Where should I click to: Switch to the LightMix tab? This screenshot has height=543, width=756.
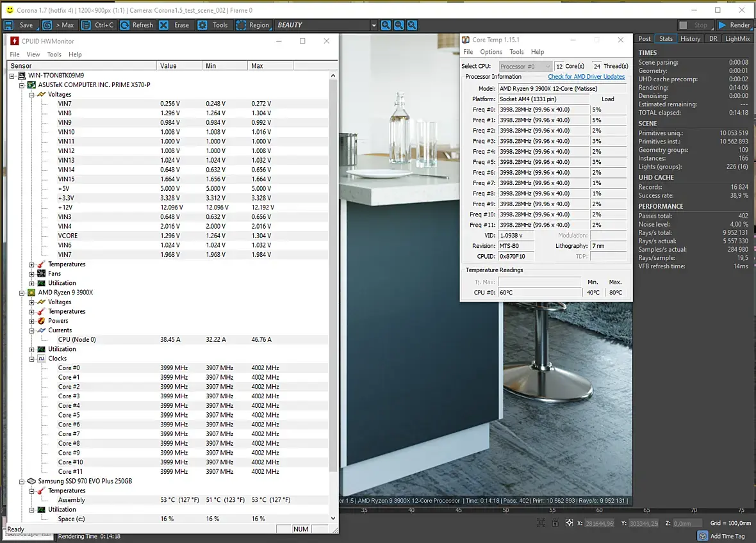[x=737, y=38]
